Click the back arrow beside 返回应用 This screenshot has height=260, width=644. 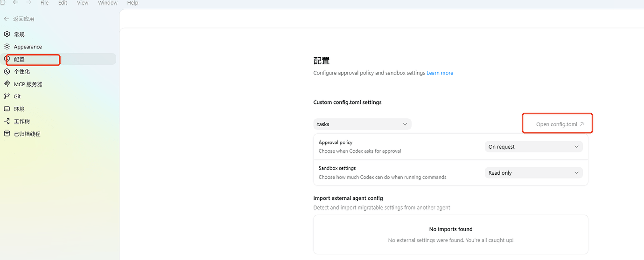click(7, 19)
